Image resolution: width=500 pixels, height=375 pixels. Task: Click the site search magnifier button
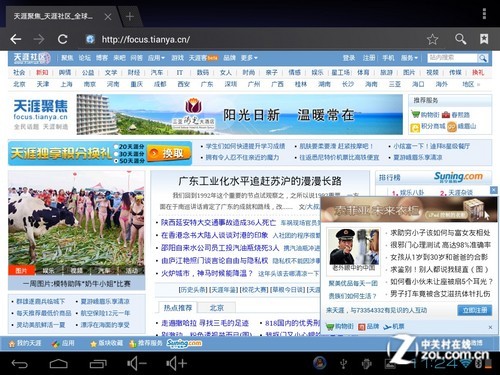coord(482,58)
